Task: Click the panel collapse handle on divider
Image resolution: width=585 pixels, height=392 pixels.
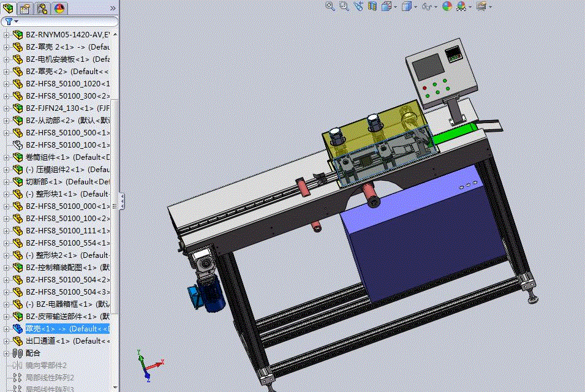Action: (x=122, y=201)
